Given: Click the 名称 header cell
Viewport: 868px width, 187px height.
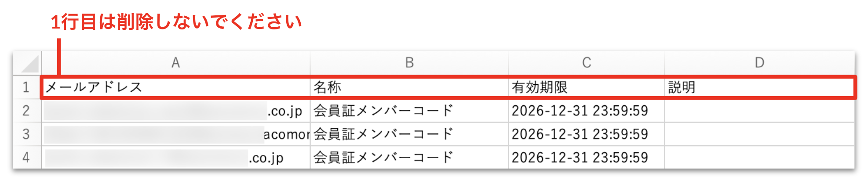Looking at the screenshot, I should click(409, 87).
